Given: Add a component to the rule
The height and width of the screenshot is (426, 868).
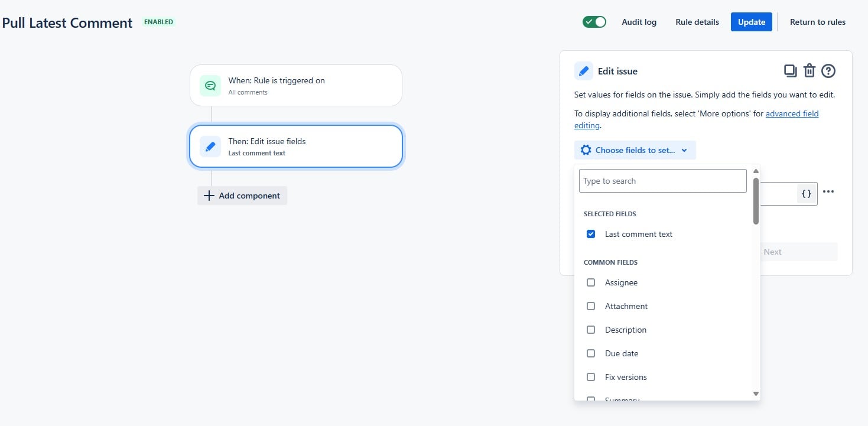Looking at the screenshot, I should 242,196.
